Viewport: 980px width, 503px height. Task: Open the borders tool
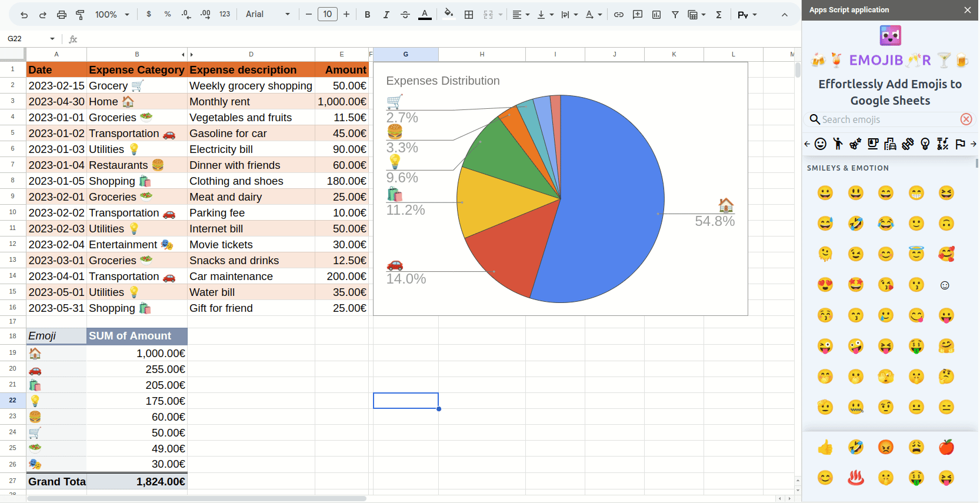coord(469,15)
